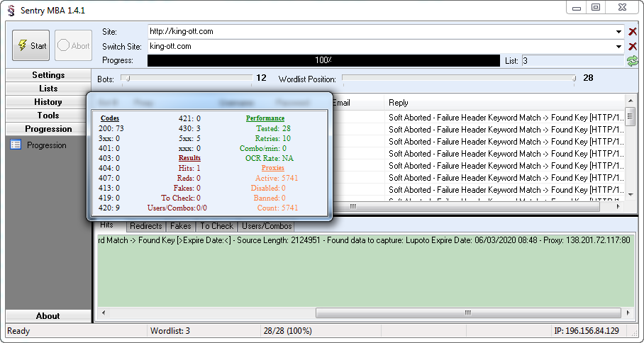Switch to the Redirects tab
This screenshot has width=644, height=343.
point(146,226)
